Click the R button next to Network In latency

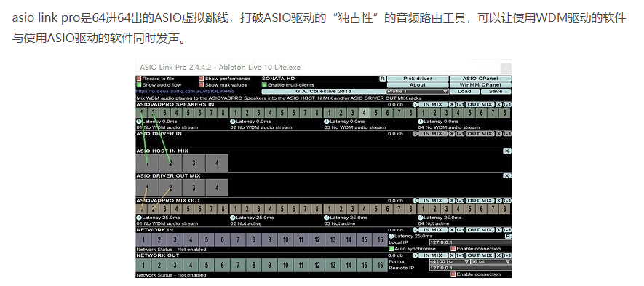508,236
